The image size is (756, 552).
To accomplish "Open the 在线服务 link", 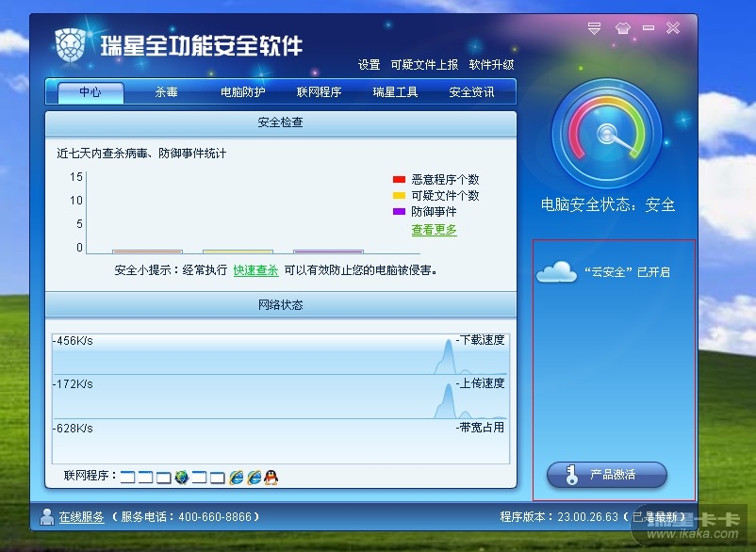I will coord(81,517).
